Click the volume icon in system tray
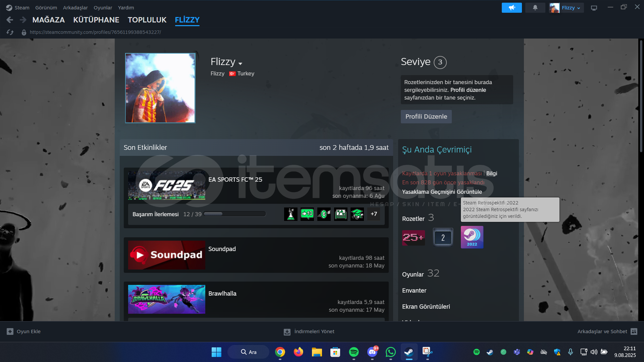 pos(594,352)
